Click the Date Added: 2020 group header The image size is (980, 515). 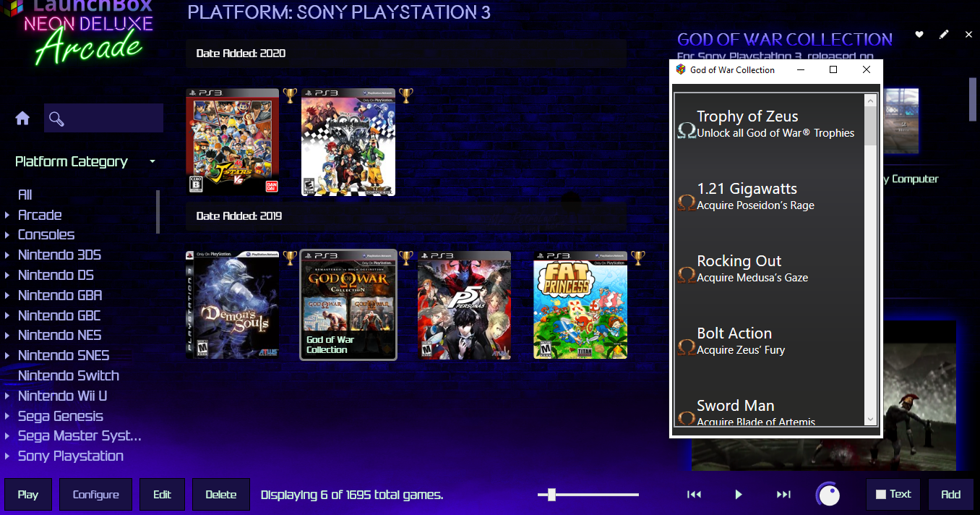[x=406, y=54]
